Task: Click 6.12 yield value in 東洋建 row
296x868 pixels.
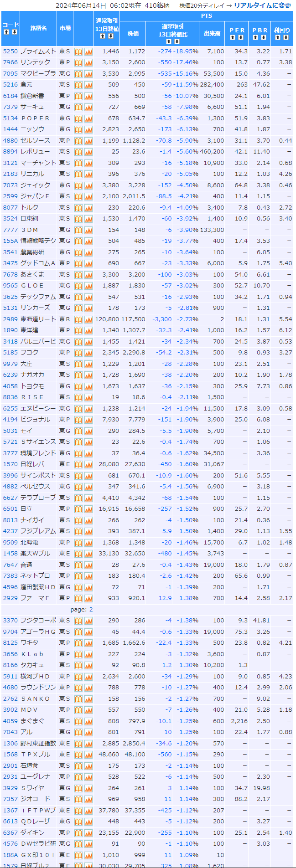Action: (286, 330)
